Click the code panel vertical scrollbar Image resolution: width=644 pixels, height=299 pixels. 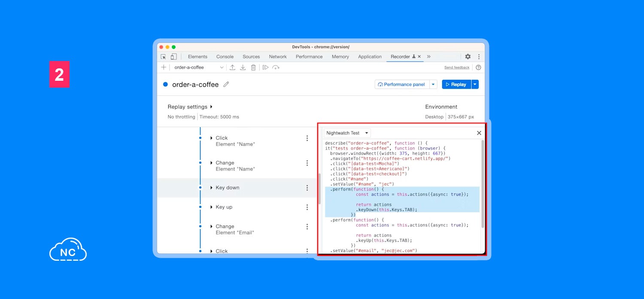[x=483, y=184]
